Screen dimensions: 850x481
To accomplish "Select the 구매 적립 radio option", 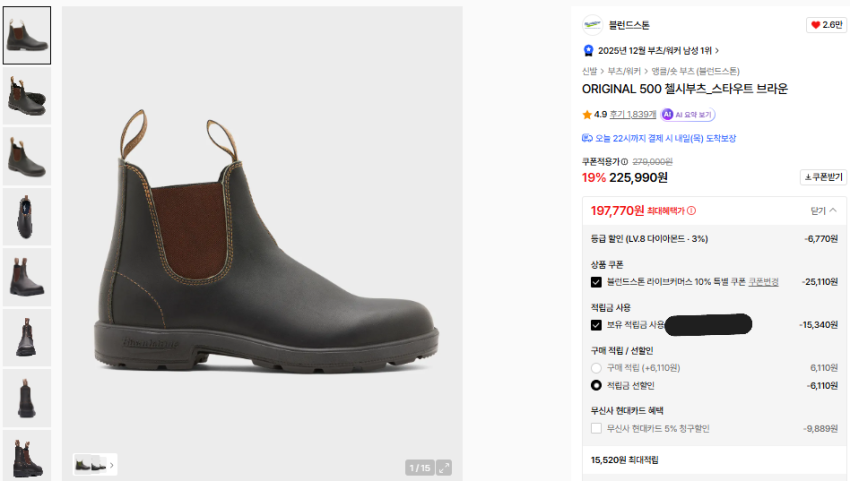I will (596, 368).
